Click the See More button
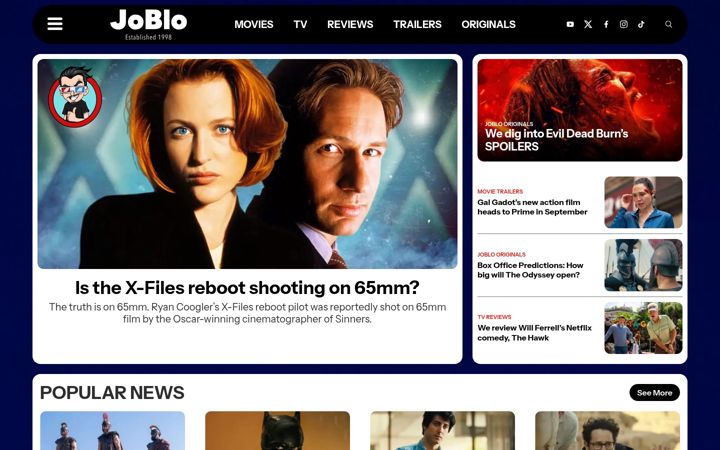This screenshot has height=450, width=720. 654,393
